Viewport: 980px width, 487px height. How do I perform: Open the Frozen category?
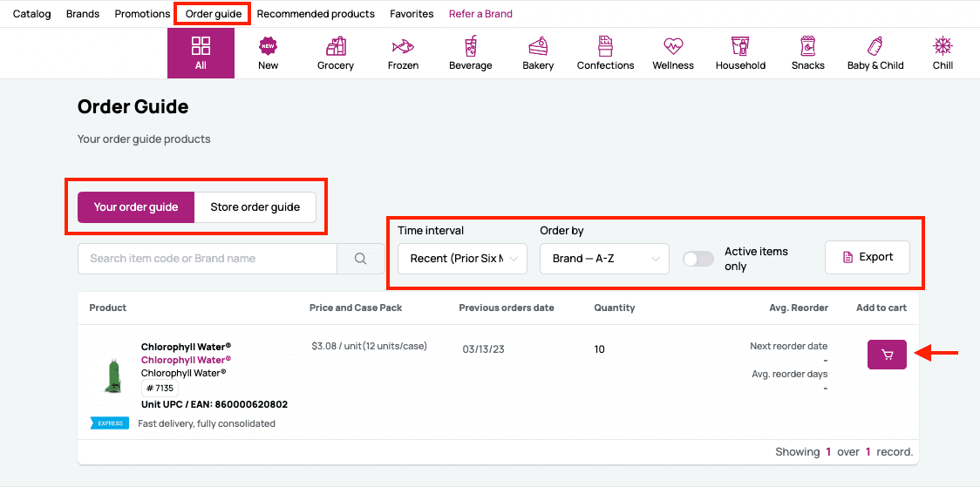click(403, 53)
